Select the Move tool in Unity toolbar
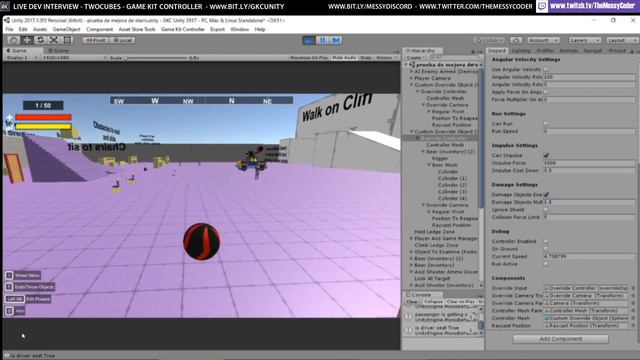 [x=27, y=40]
